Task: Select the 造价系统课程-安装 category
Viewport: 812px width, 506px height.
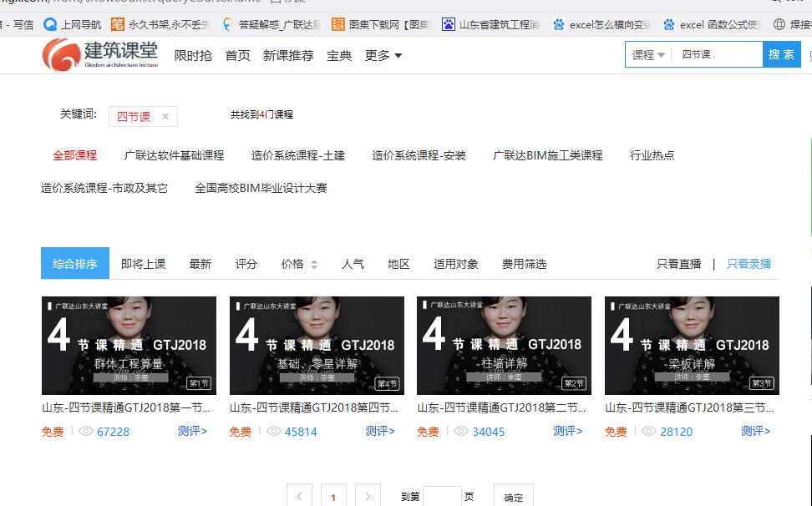Action: [419, 155]
